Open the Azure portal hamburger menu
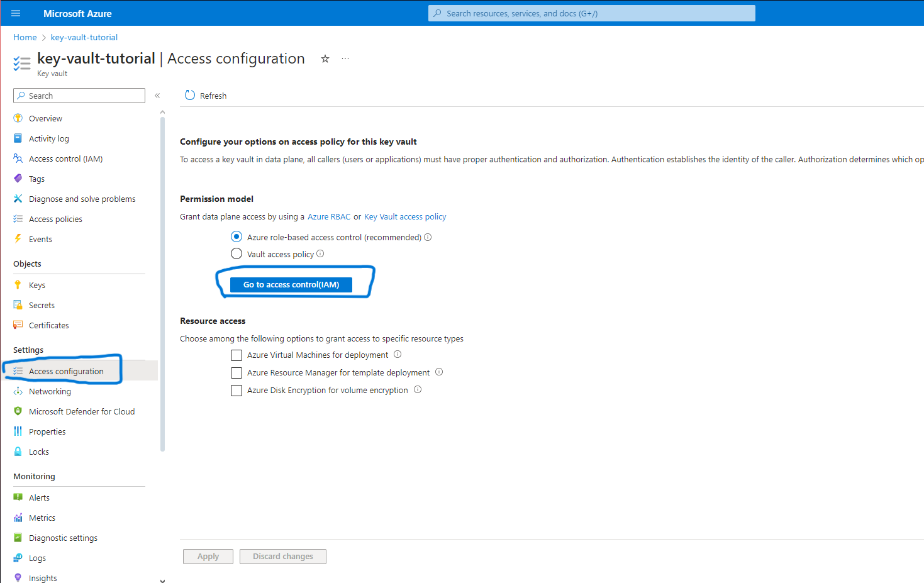The height and width of the screenshot is (583, 924). [16, 13]
